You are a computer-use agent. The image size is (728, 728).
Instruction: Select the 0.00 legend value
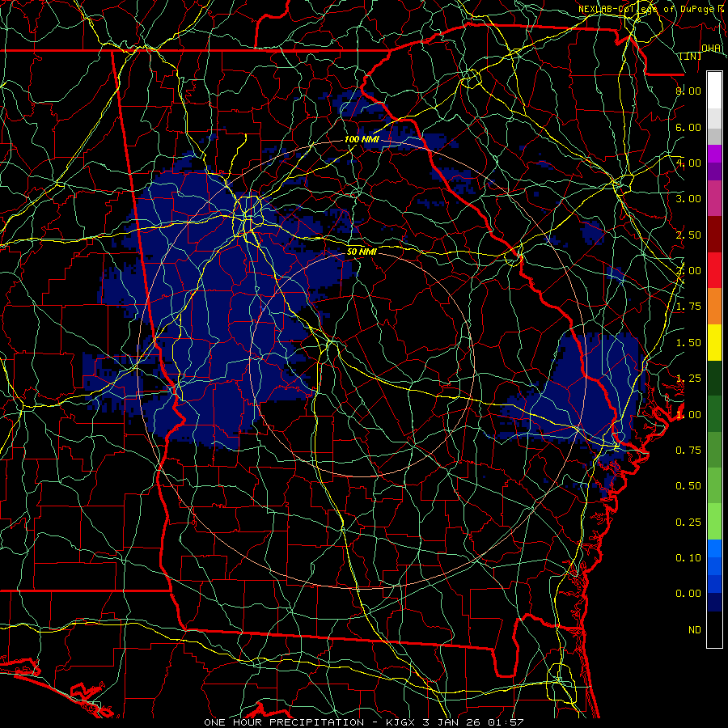(x=688, y=594)
